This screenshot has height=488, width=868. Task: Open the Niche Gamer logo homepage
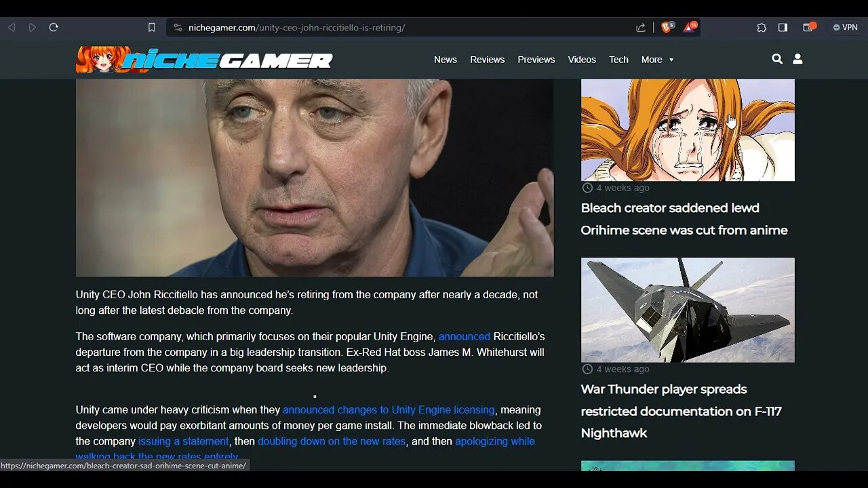coord(204,60)
